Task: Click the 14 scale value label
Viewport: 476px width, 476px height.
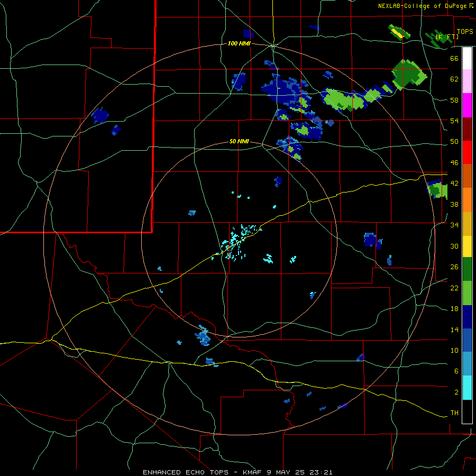Action: pyautogui.click(x=454, y=329)
